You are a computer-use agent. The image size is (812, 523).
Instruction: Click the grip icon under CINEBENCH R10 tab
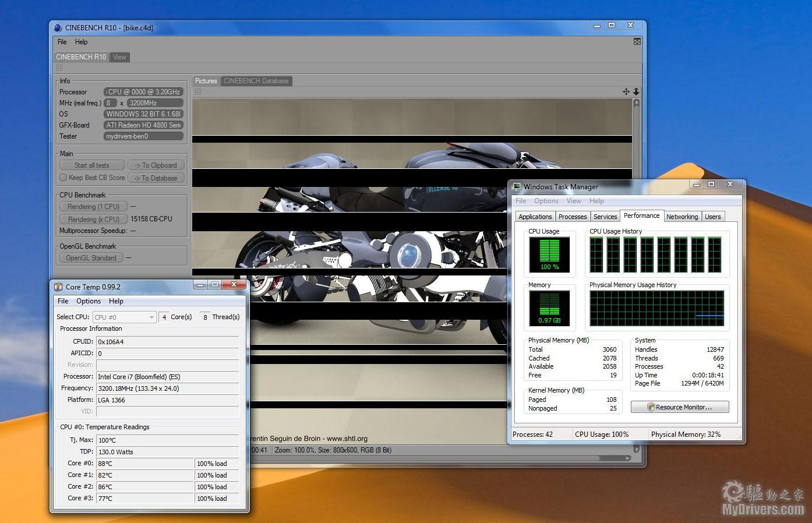[60, 68]
